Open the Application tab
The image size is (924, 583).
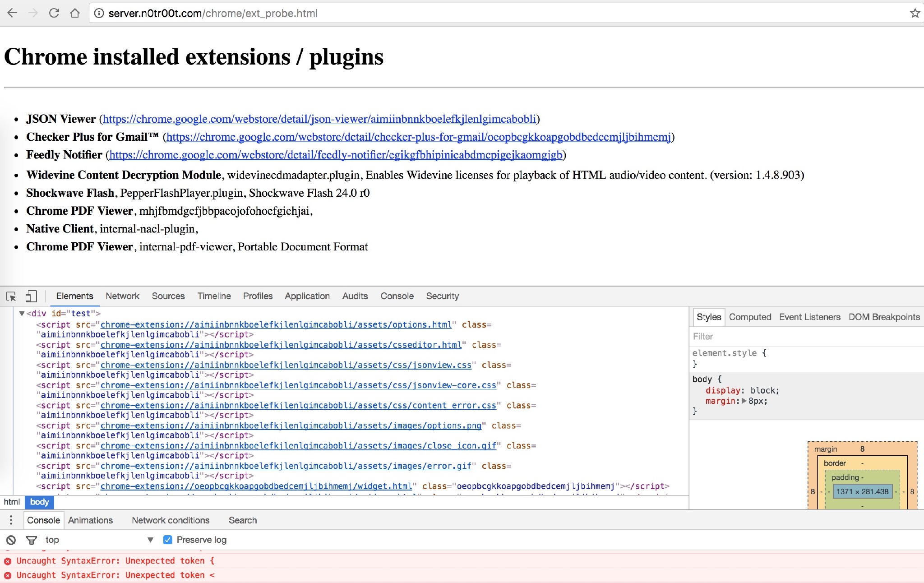(x=307, y=296)
